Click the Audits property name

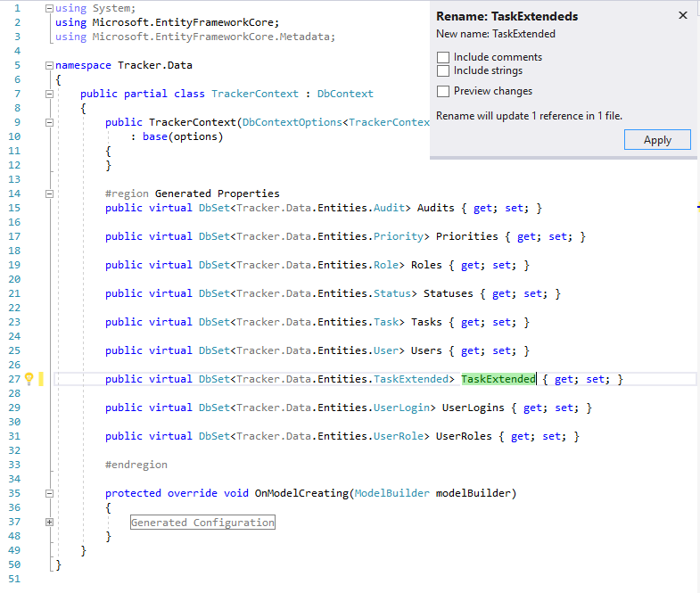click(436, 208)
